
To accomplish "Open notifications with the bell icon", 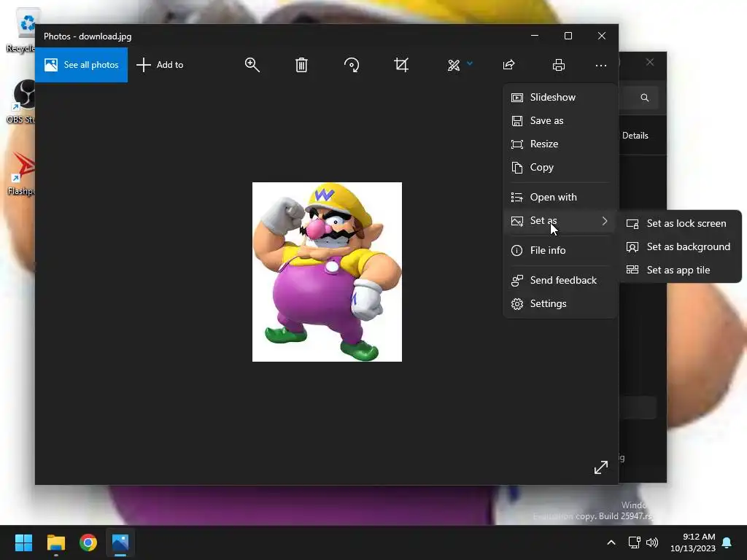I will [x=727, y=542].
